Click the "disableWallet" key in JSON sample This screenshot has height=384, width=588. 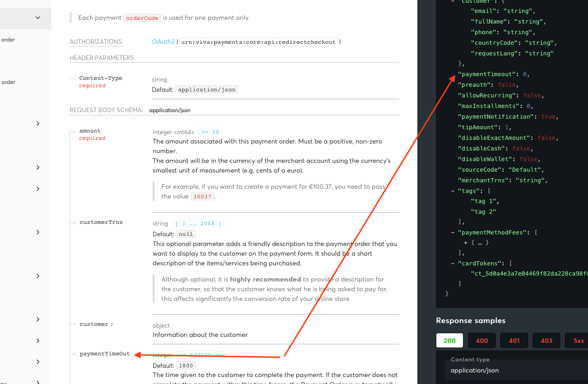(485, 159)
